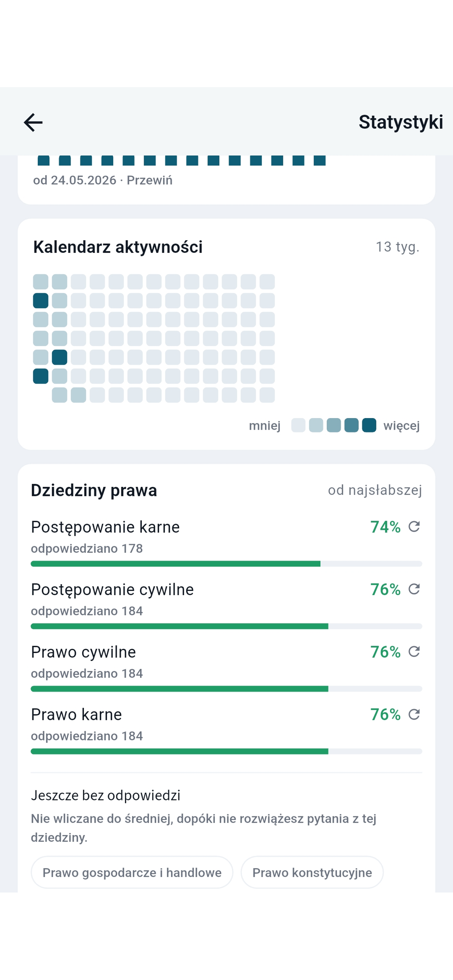Select dark activity cell in second calendar column
The height and width of the screenshot is (980, 453).
[x=59, y=357]
